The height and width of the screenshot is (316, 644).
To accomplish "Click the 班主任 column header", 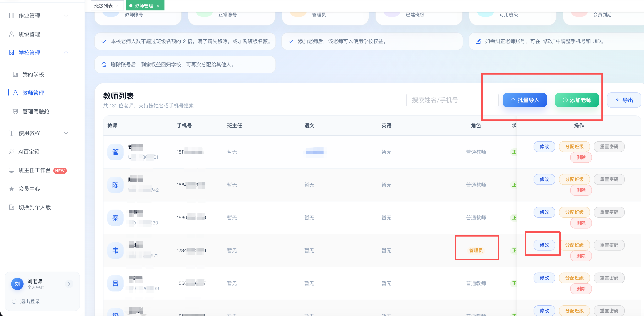I will tap(234, 126).
